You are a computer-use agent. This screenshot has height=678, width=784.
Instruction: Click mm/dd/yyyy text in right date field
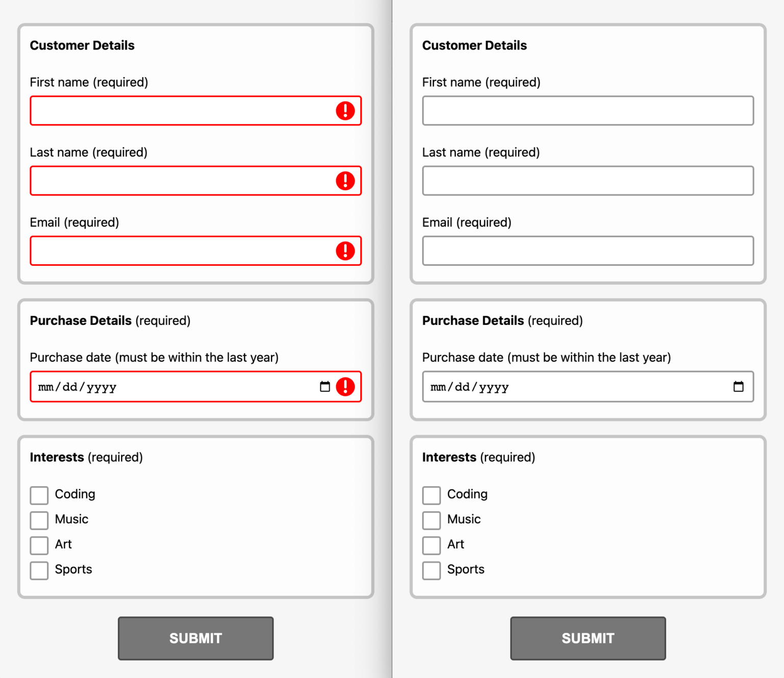coord(469,387)
